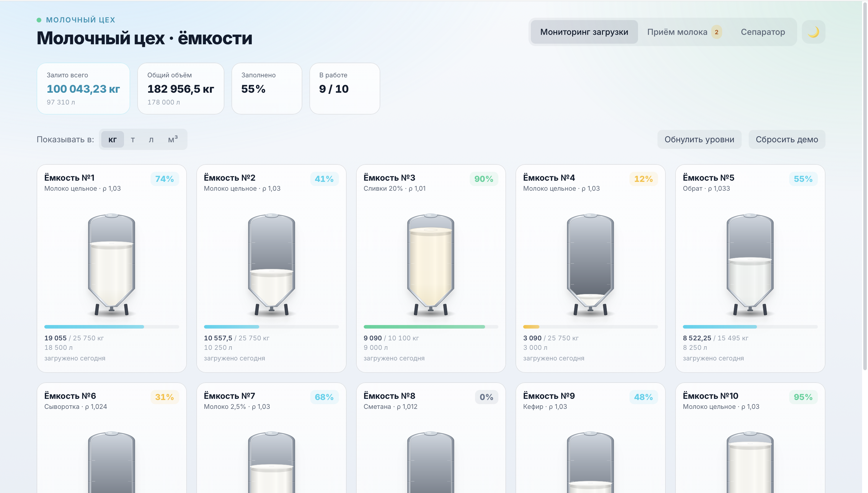
Task: Click the Ёмкость №10 title
Action: click(x=710, y=396)
